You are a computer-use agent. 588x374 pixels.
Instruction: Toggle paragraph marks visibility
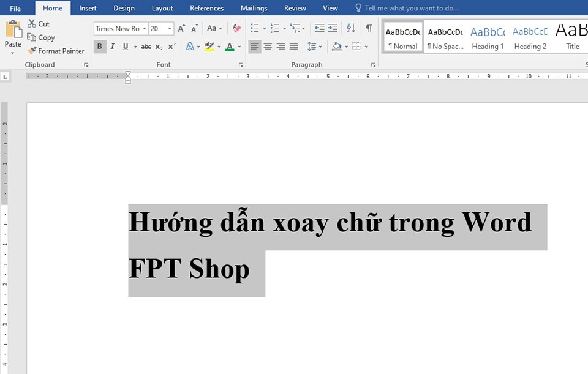pos(368,28)
